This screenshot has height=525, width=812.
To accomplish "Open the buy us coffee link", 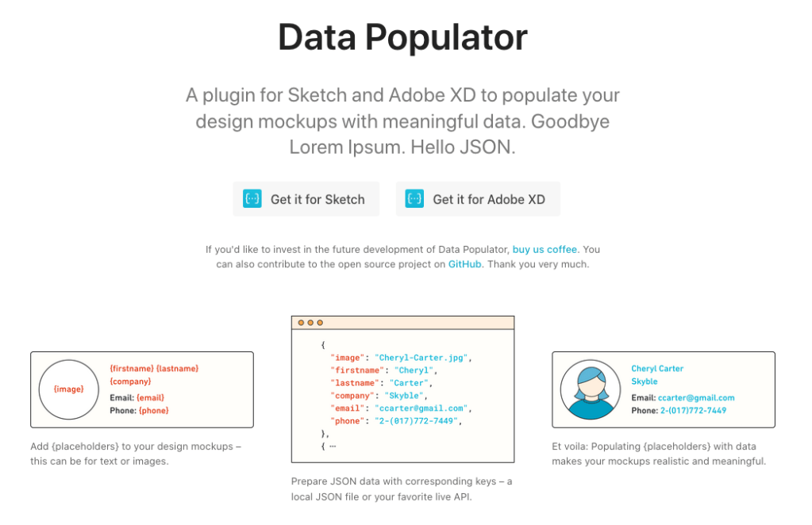I will (545, 250).
